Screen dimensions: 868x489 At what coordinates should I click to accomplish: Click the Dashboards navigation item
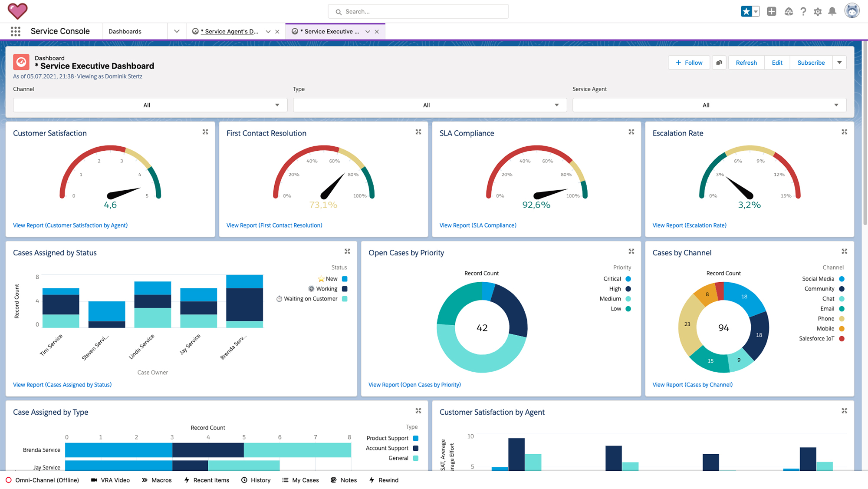pyautogui.click(x=125, y=31)
